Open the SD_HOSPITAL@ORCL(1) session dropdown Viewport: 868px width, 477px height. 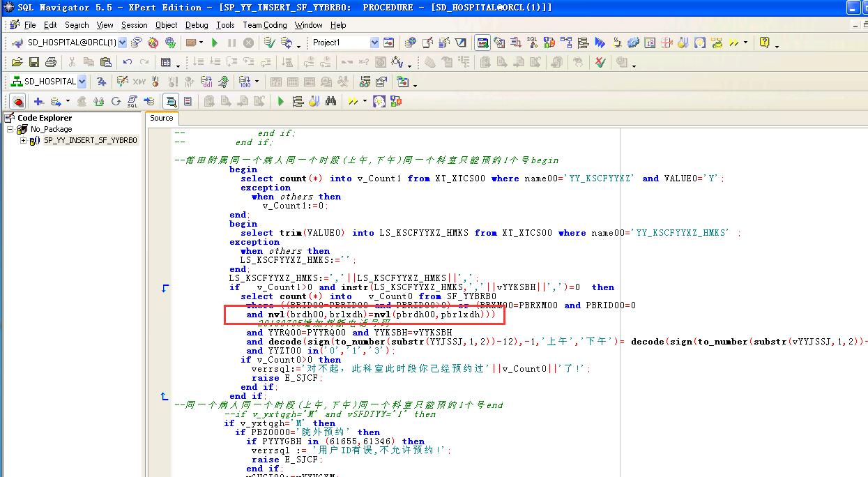pyautogui.click(x=123, y=43)
